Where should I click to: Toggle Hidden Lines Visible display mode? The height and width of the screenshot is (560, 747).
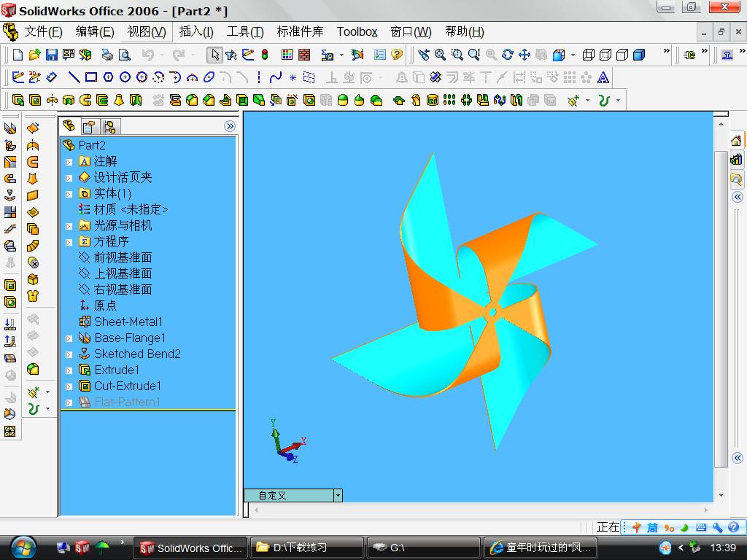point(605,55)
